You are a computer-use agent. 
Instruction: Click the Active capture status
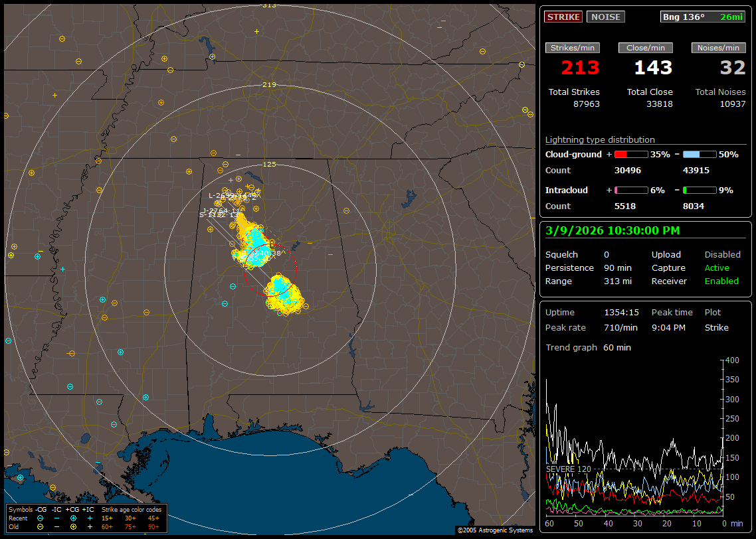(717, 268)
